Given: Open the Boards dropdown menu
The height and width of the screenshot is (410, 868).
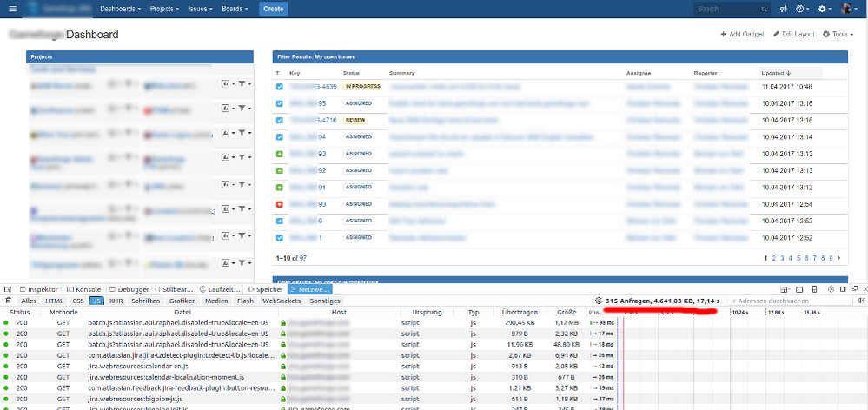Looking at the screenshot, I should pos(235,9).
